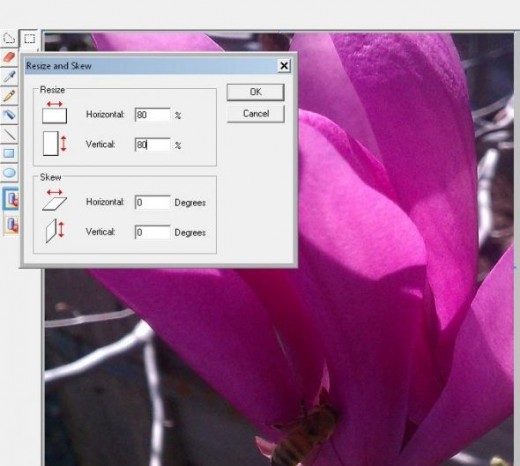Focus the Resize Horizontal percentage field
This screenshot has width=520, height=466.
coord(153,115)
